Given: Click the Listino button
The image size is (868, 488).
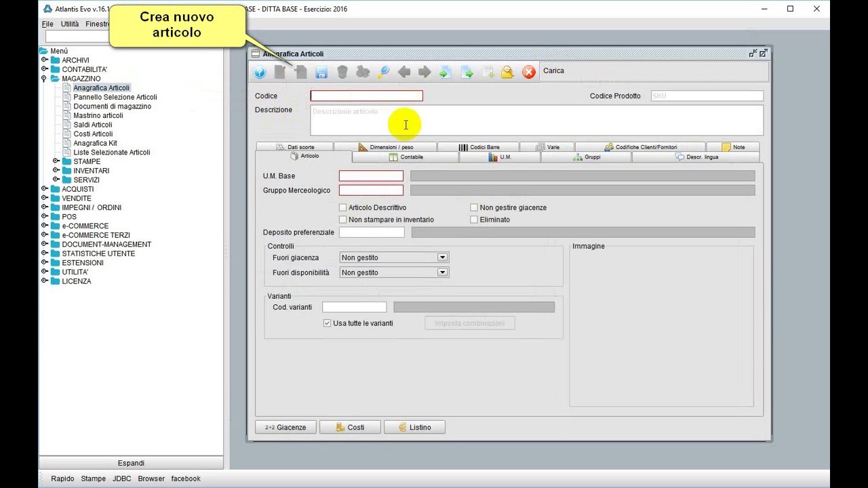Looking at the screenshot, I should (414, 427).
